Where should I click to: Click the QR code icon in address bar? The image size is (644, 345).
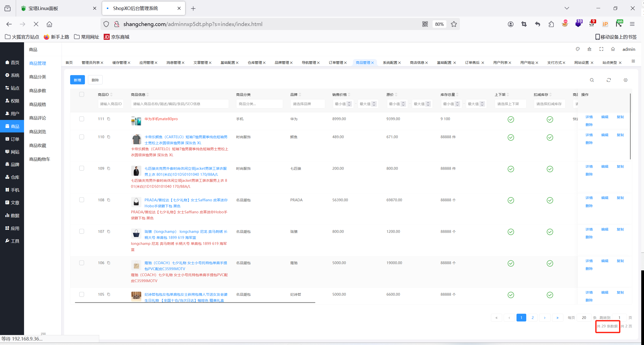point(425,24)
